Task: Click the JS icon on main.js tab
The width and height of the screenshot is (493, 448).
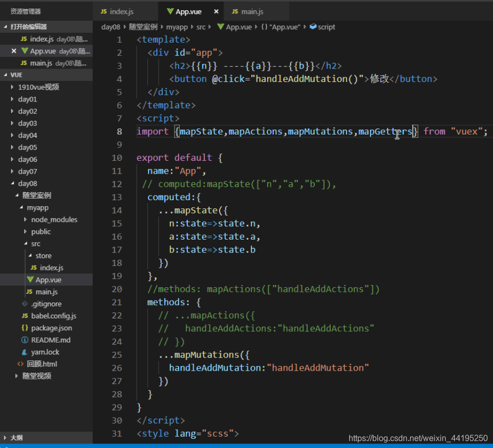Action: pyautogui.click(x=235, y=12)
